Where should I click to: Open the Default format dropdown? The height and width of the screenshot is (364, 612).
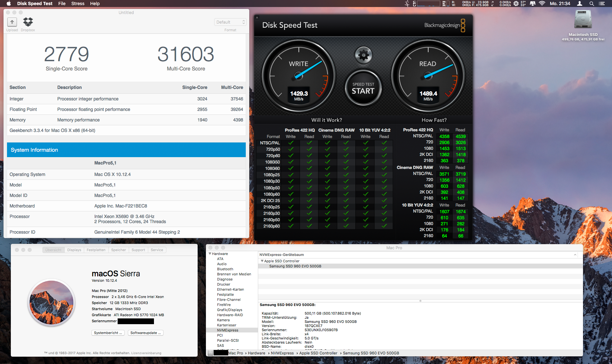pyautogui.click(x=230, y=22)
